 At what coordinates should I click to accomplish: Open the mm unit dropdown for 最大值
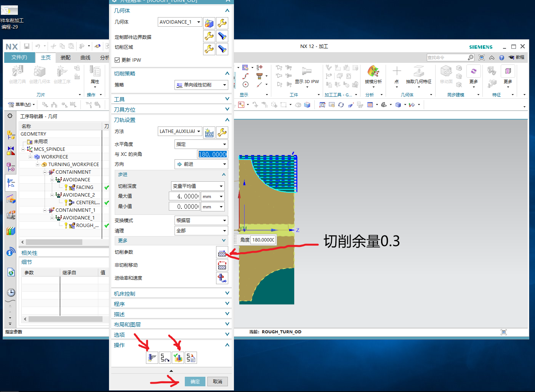click(213, 197)
